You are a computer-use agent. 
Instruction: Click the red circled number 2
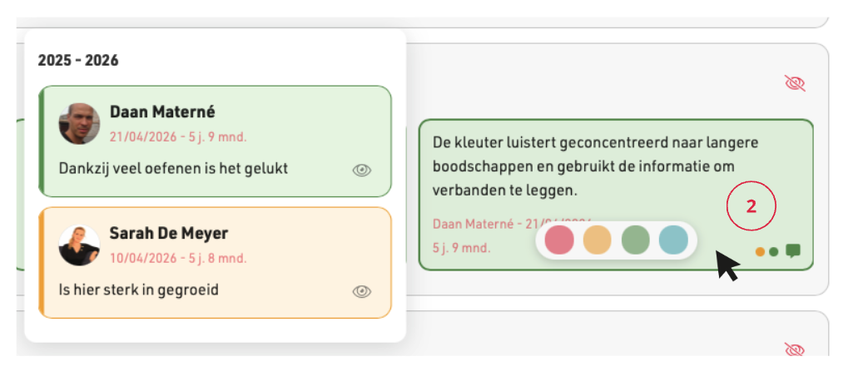(751, 206)
